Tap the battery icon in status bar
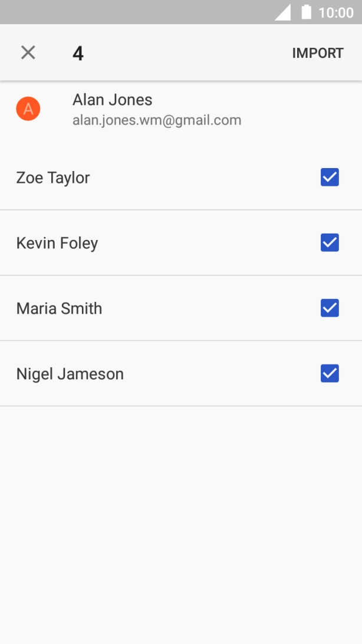 [x=306, y=12]
